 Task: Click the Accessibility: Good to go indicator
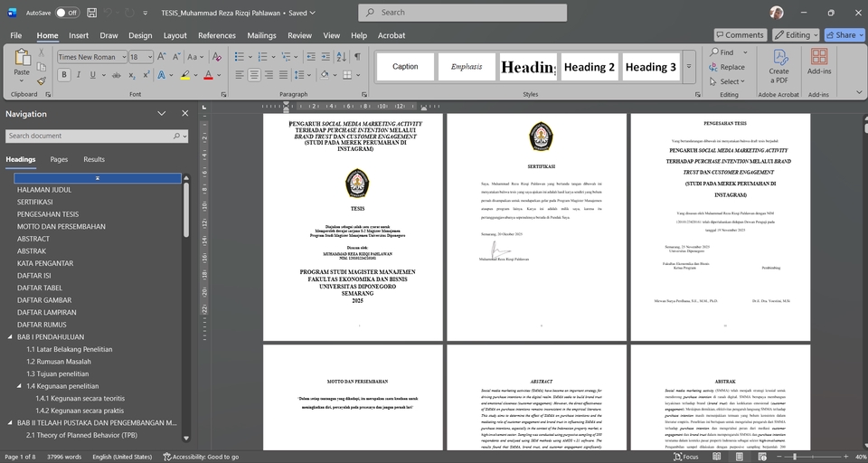[x=201, y=457]
